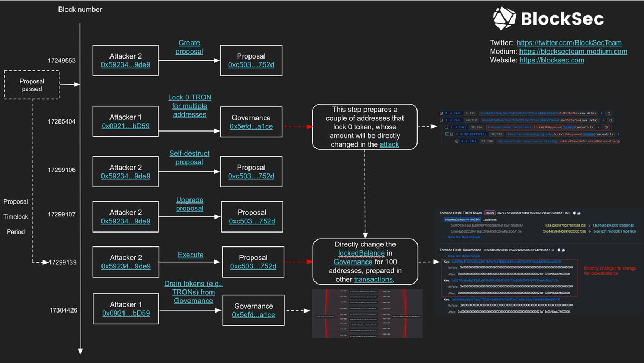Screen dimensions: 644x363
Task: Click the BlockSec logo icon
Action: 503,18
